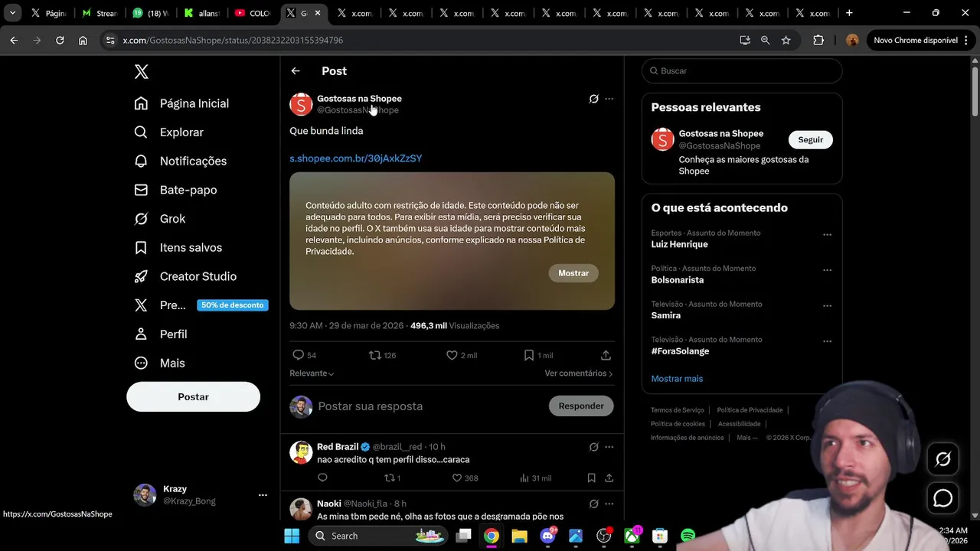
Task: Open Creator Studio
Action: coord(185,276)
